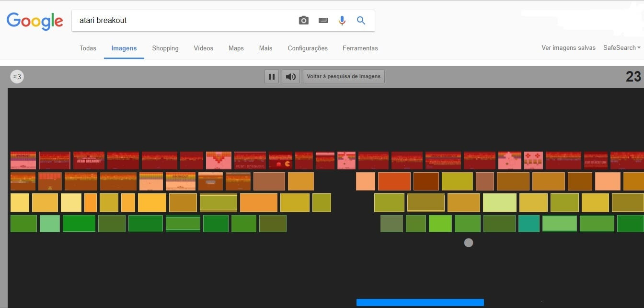Viewport: 644px width, 308px height.
Task: Click the score number 23
Action: point(633,76)
